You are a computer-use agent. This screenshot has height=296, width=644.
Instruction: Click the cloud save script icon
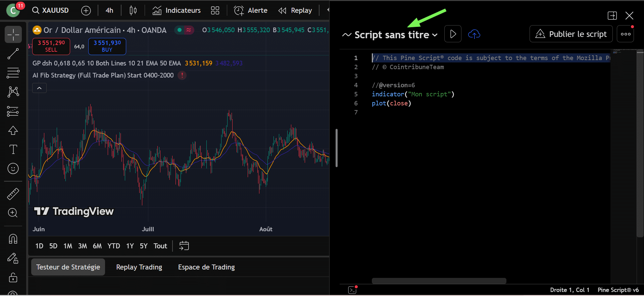(x=474, y=34)
